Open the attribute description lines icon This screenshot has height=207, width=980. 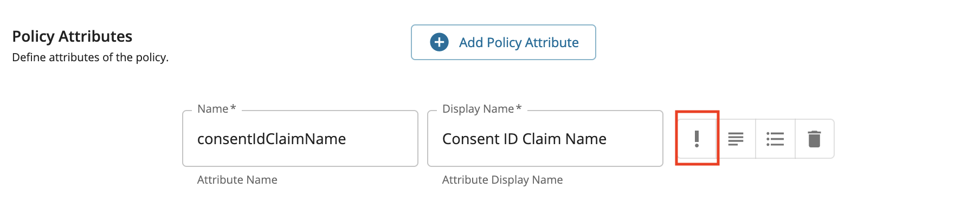[x=736, y=139]
